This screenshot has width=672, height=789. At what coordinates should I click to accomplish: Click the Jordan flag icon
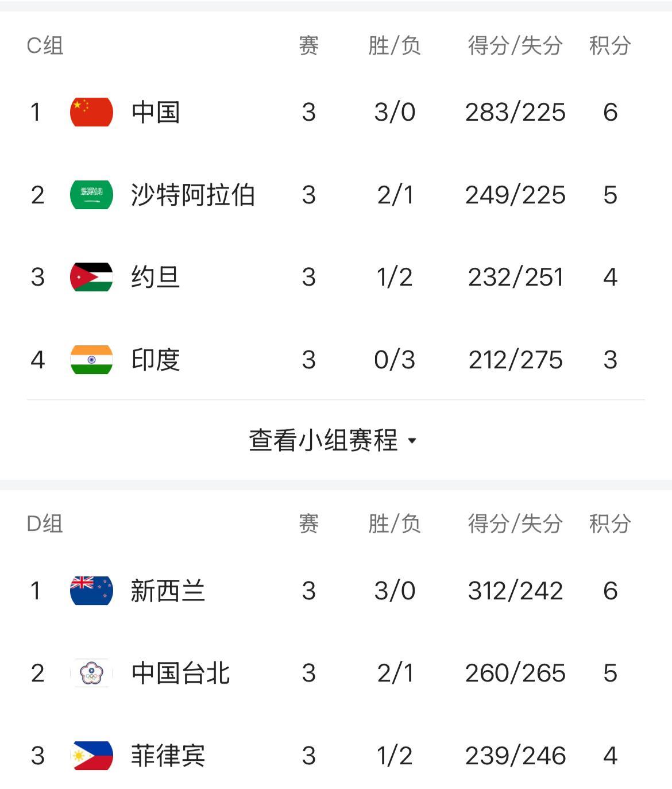(x=91, y=277)
